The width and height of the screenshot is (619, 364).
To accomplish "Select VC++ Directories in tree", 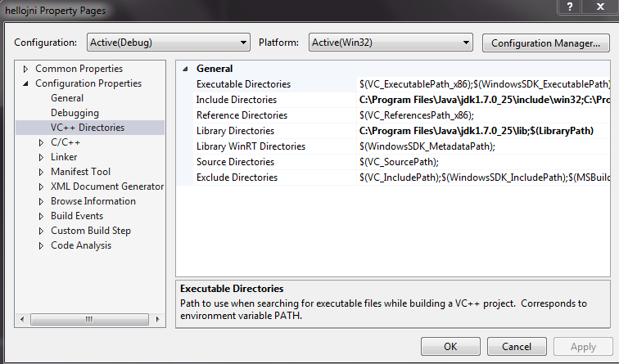I will click(88, 128).
